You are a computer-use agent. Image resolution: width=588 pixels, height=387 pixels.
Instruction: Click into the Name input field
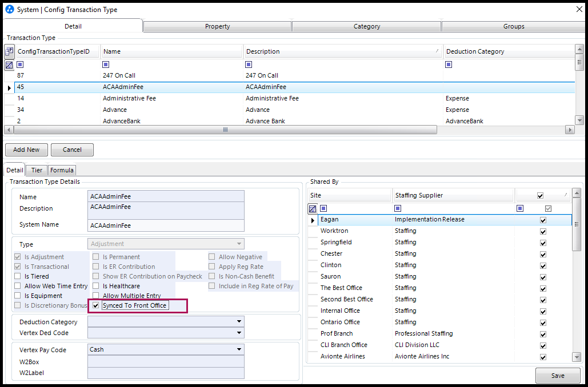[166, 196]
